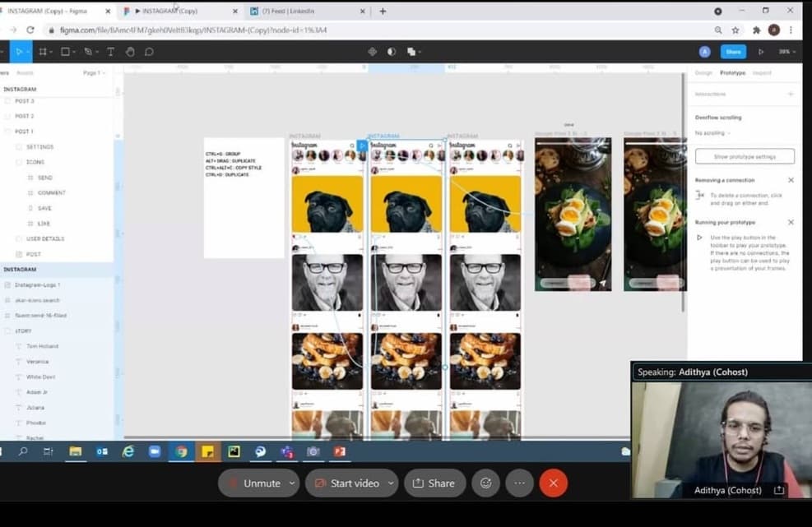
Task: Click Show prototype settings button
Action: (x=745, y=156)
